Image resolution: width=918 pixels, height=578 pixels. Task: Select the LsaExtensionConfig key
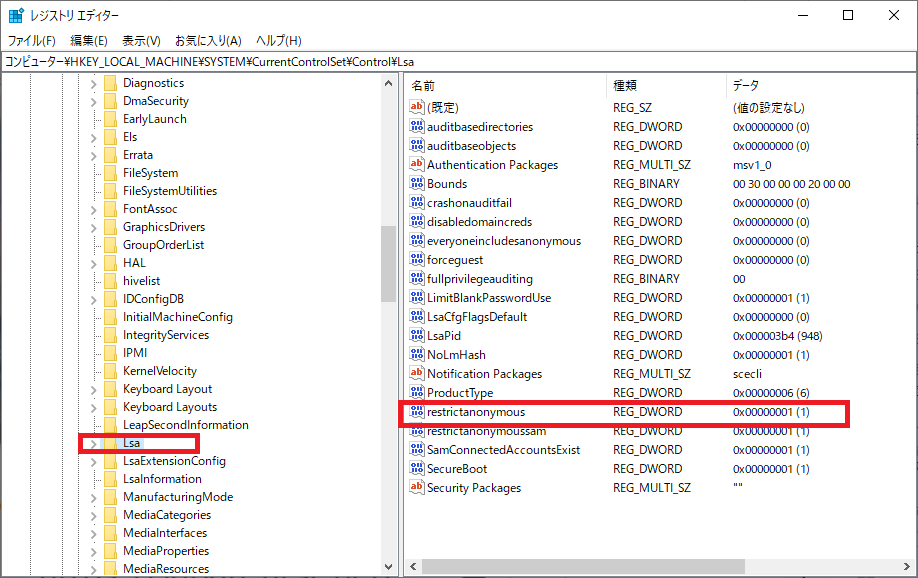pos(174,461)
